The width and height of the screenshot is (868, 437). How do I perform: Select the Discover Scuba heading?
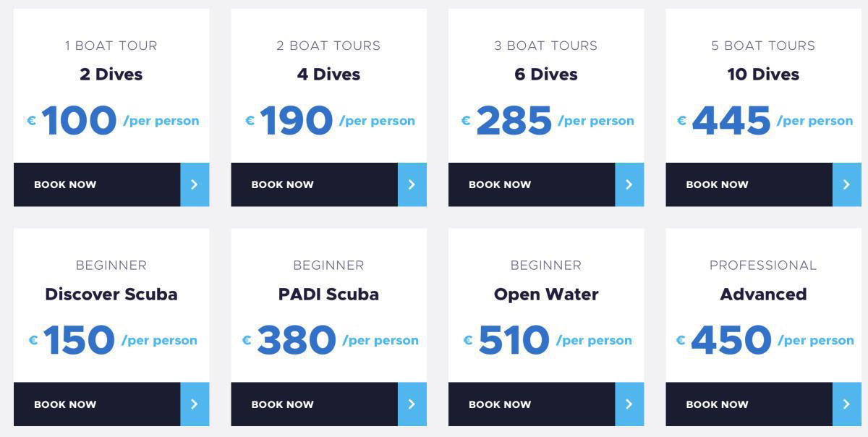click(111, 294)
